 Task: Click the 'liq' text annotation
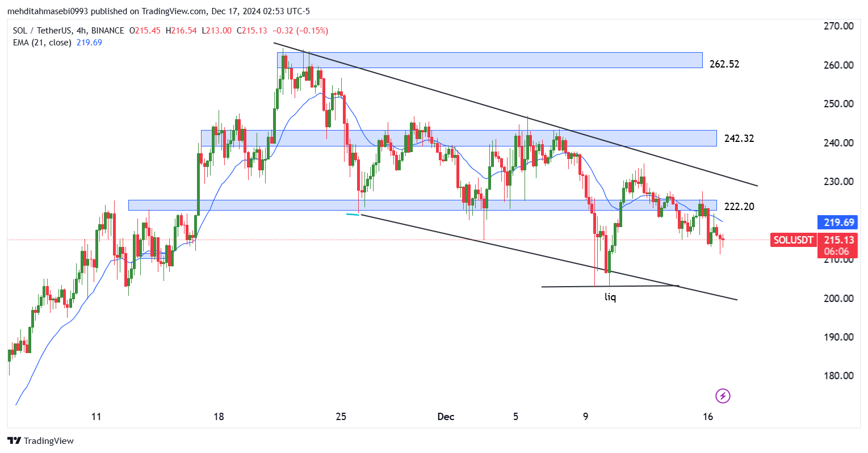[x=610, y=297]
